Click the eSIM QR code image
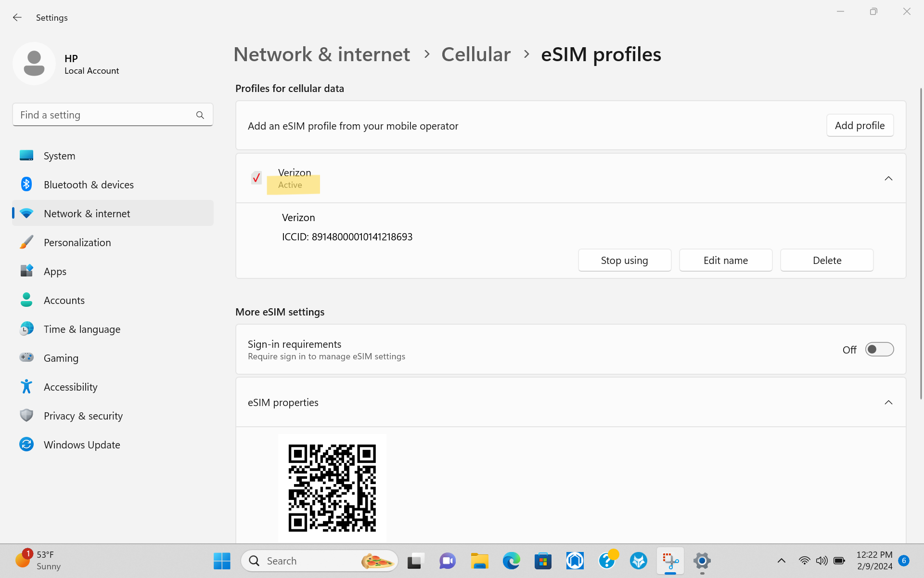924x578 pixels. [x=332, y=488]
